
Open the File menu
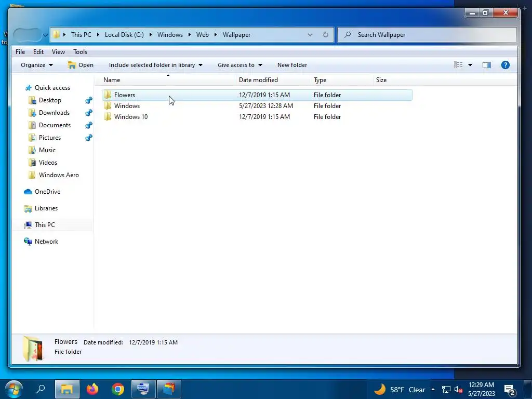pyautogui.click(x=20, y=52)
